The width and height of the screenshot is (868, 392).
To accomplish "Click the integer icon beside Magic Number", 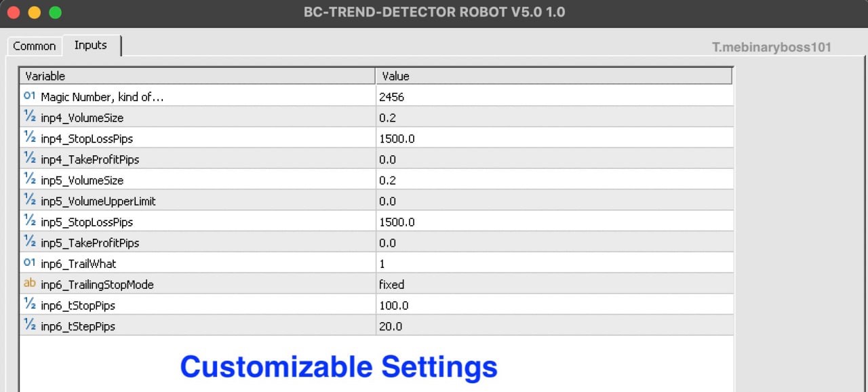I will pyautogui.click(x=29, y=96).
